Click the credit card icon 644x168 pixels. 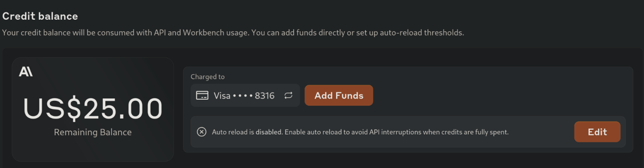[x=202, y=95]
